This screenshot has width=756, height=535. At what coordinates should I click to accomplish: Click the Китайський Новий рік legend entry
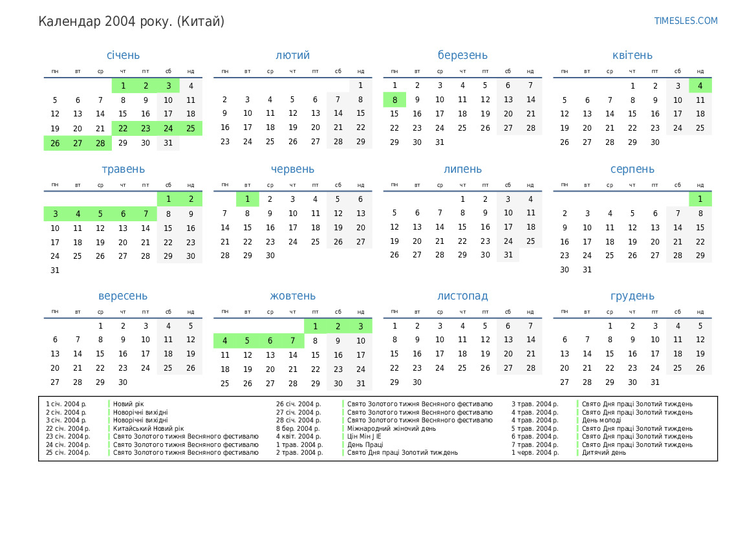tap(148, 428)
